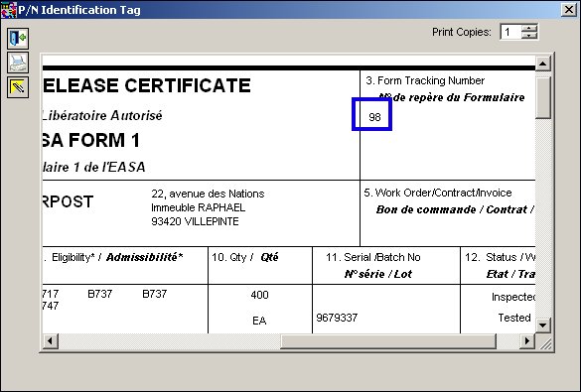
Task: Decrease Print Copies with down arrow
Action: tap(529, 36)
